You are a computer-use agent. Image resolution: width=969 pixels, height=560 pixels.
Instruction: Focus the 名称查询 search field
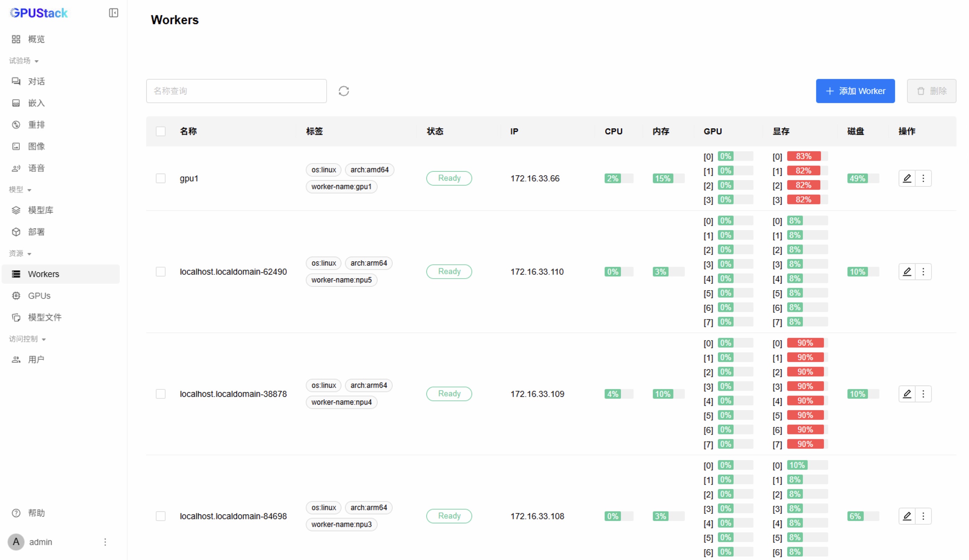coord(236,91)
